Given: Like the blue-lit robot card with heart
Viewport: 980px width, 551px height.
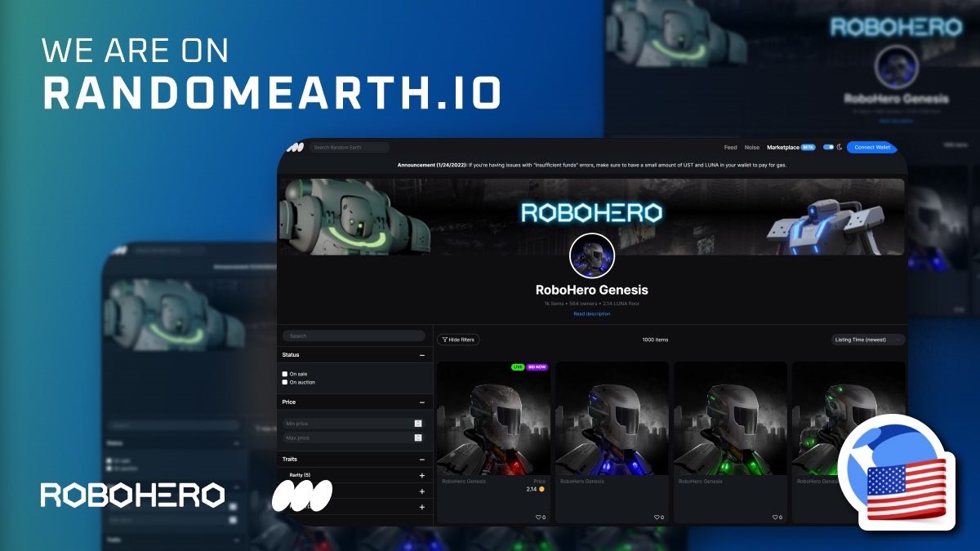Looking at the screenshot, I should coord(658,518).
